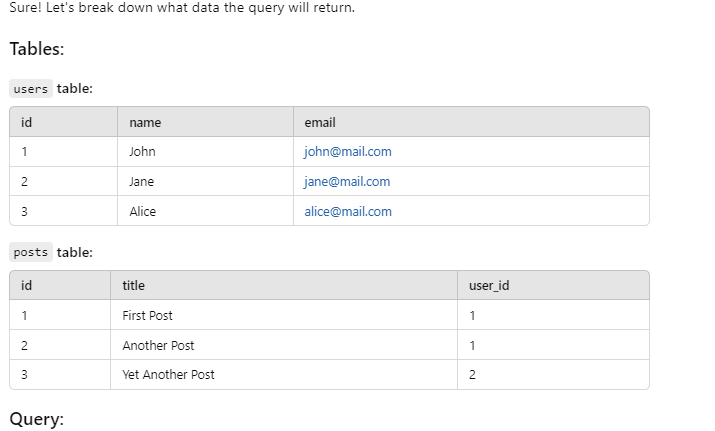Click the 'Query:' heading
Viewport: 715px width, 431px height.
click(x=36, y=419)
